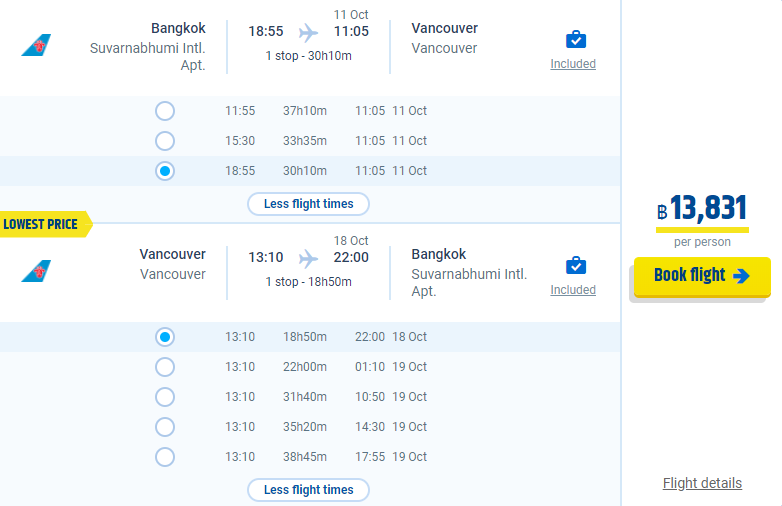Select the 15:30 outbound departure option
Viewport: 782px width, 506px height.
point(165,141)
